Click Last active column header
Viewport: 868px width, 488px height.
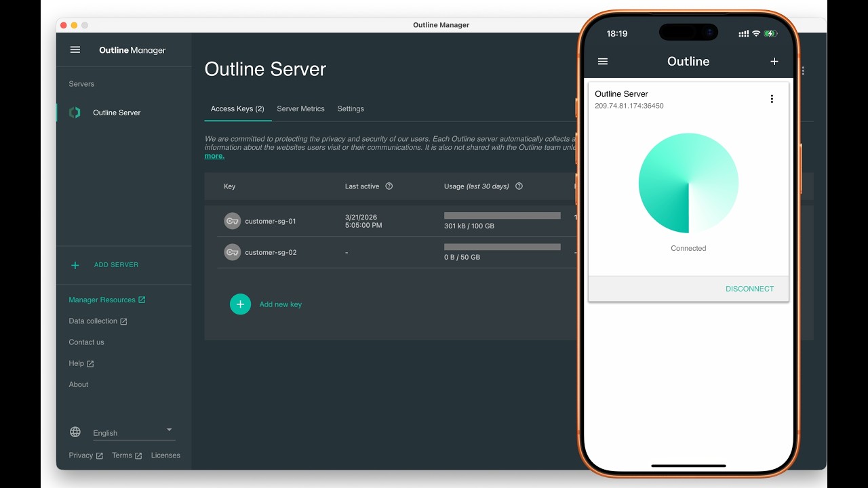pos(362,186)
